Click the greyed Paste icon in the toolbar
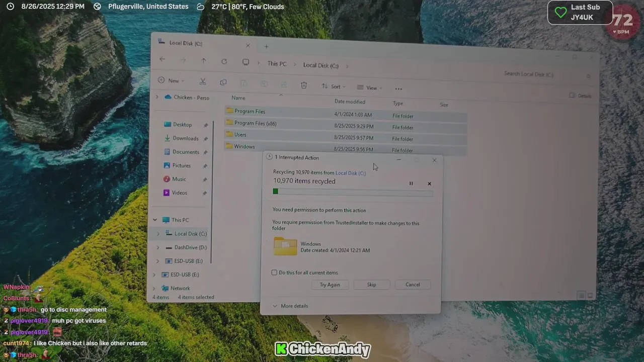Screen dimensions: 644x362 point(244,83)
